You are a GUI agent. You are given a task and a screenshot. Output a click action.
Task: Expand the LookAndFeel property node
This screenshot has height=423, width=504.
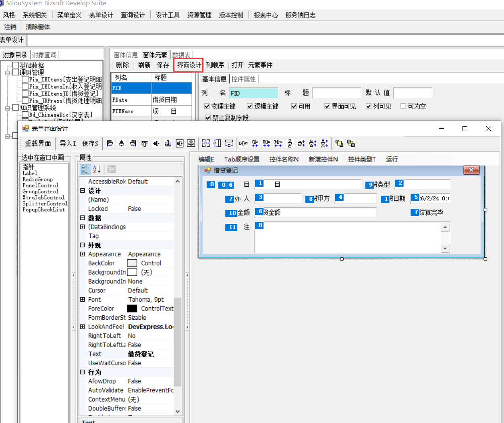click(83, 327)
